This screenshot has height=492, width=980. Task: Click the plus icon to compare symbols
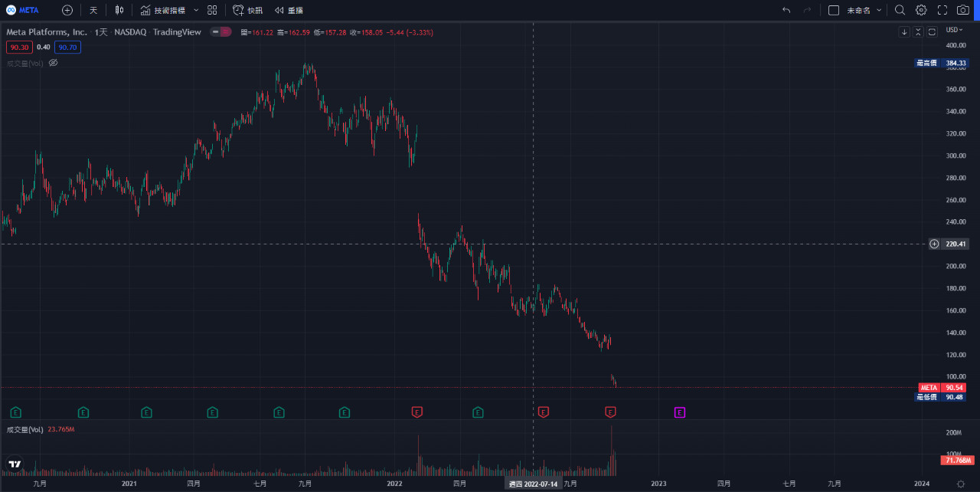67,10
